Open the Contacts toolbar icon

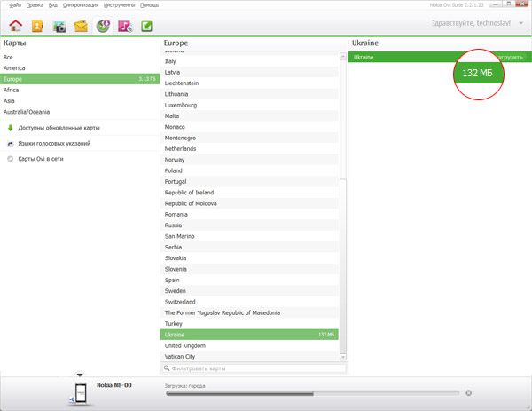(37, 26)
